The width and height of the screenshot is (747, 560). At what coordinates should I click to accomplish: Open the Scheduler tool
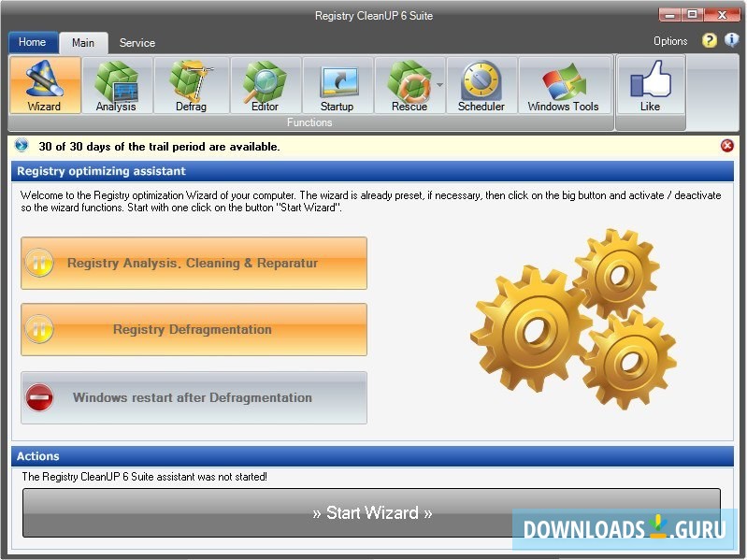tap(481, 85)
